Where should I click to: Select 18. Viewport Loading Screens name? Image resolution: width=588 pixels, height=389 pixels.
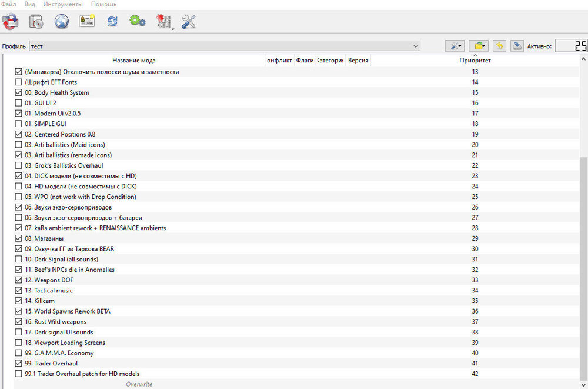(65, 343)
